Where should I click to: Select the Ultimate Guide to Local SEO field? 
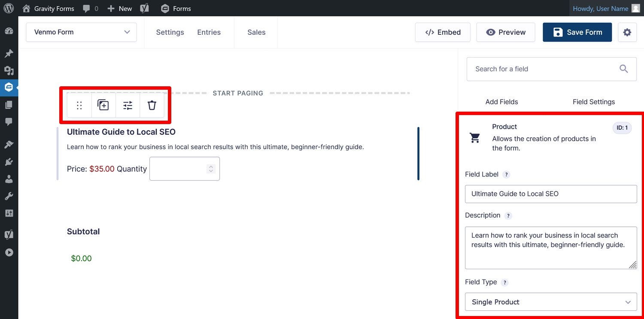(121, 132)
